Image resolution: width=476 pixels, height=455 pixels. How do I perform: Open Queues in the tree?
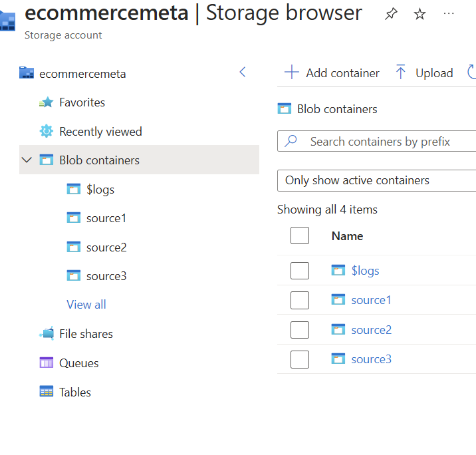click(x=79, y=363)
